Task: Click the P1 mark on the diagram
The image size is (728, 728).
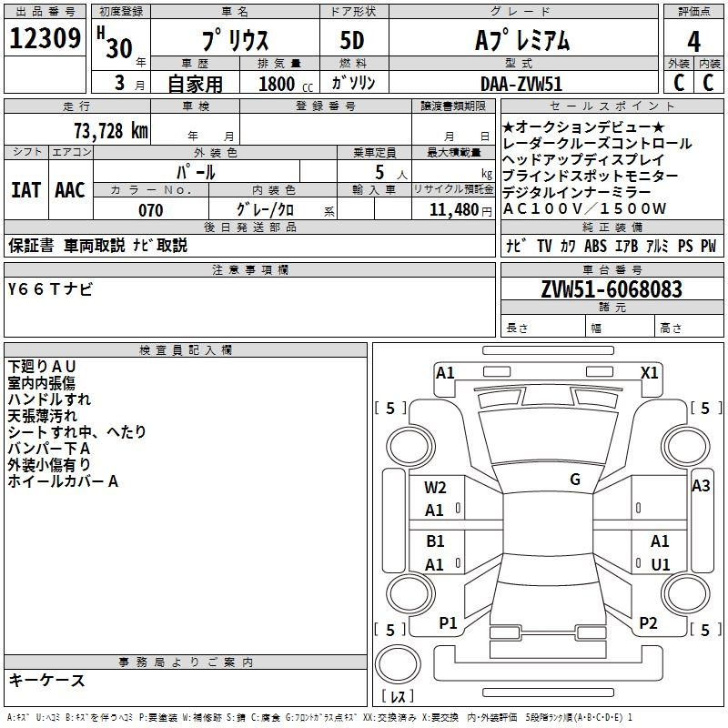Action: pos(448,623)
